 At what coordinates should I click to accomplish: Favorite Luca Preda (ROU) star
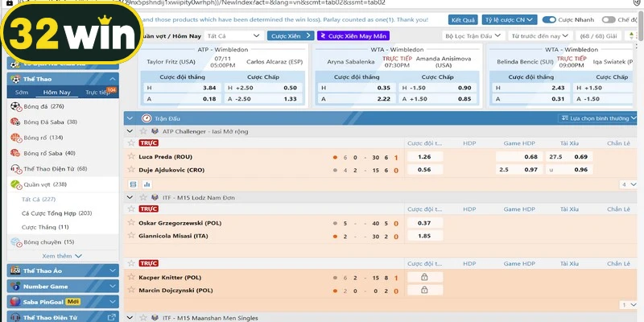tap(131, 156)
